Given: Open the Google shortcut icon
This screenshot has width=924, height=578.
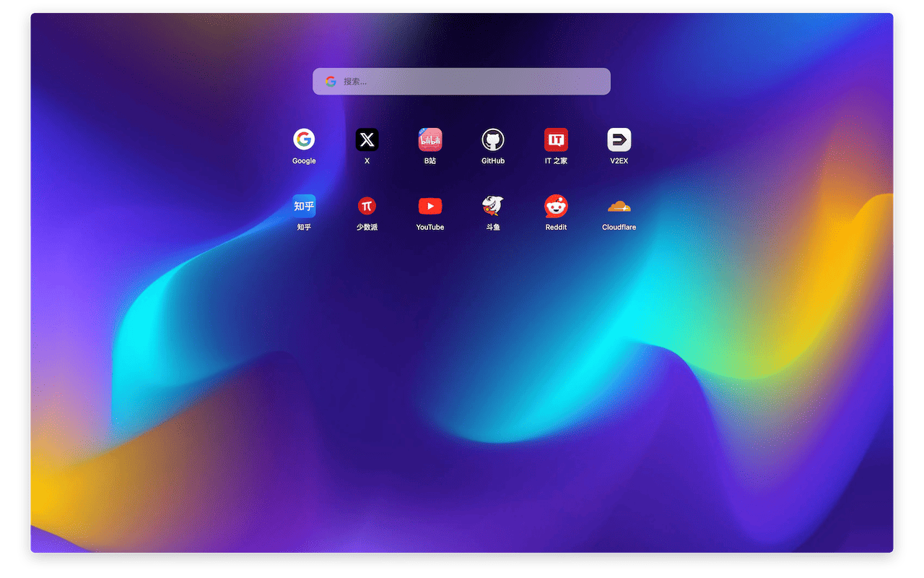Looking at the screenshot, I should [304, 139].
